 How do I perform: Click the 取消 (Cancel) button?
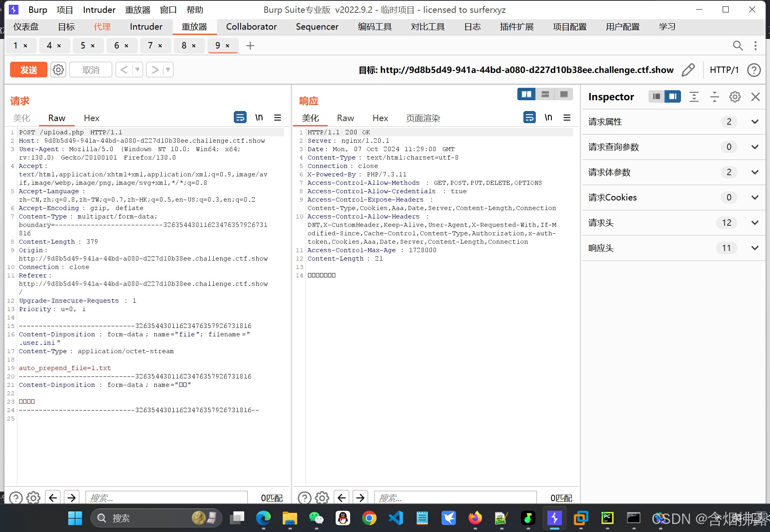click(91, 70)
